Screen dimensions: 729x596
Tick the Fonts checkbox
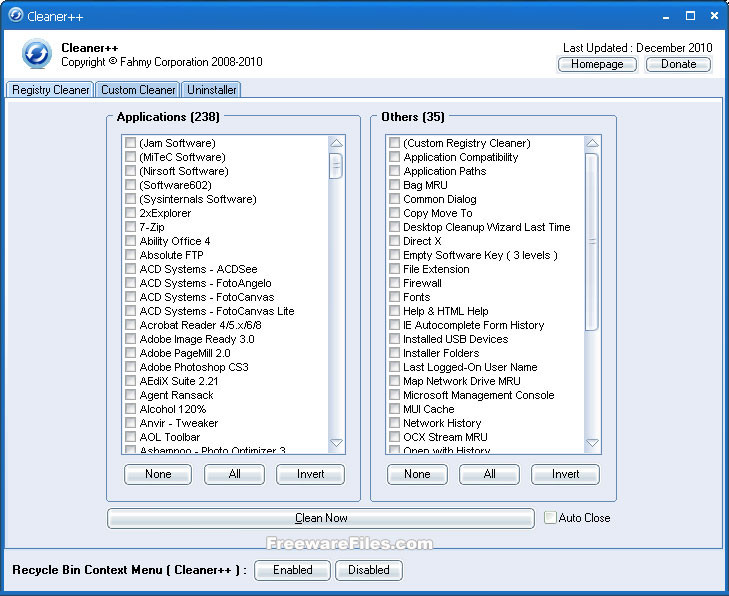(394, 297)
